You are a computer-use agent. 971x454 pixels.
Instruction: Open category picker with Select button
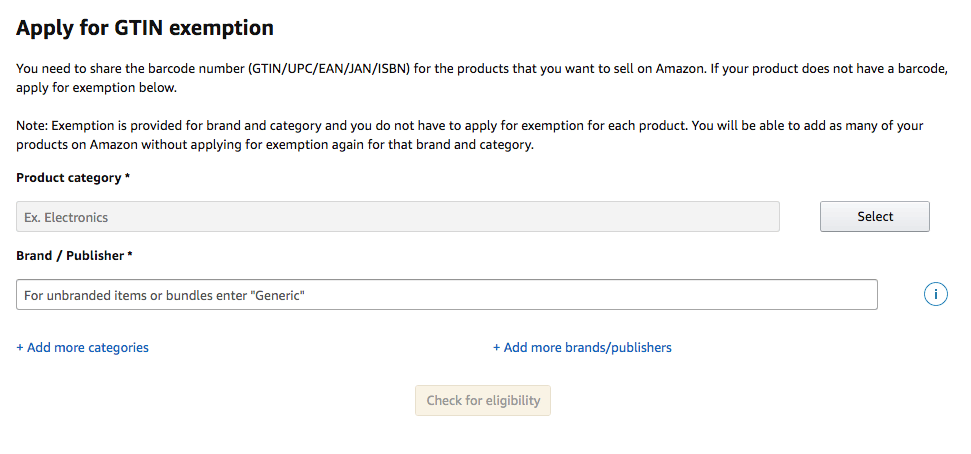[874, 217]
